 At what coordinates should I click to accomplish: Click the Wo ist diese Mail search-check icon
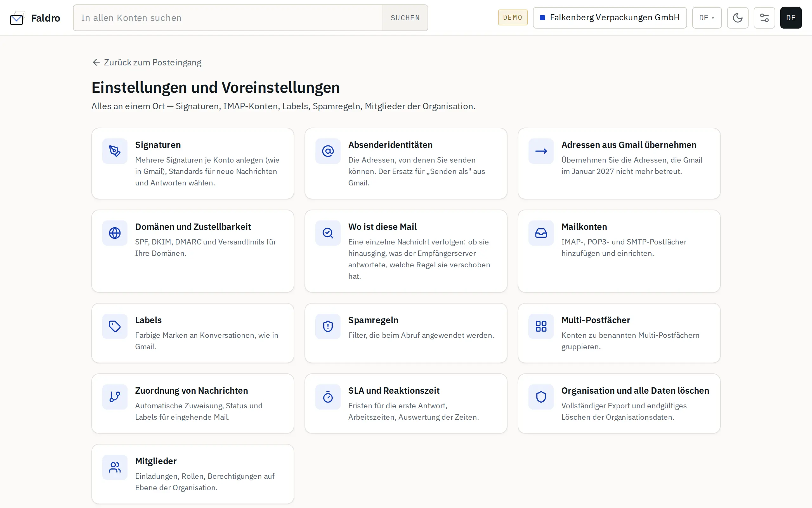328,233
